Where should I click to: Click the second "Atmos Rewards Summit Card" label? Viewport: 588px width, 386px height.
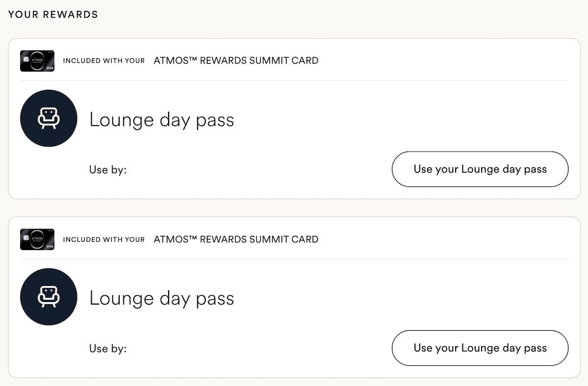click(236, 239)
